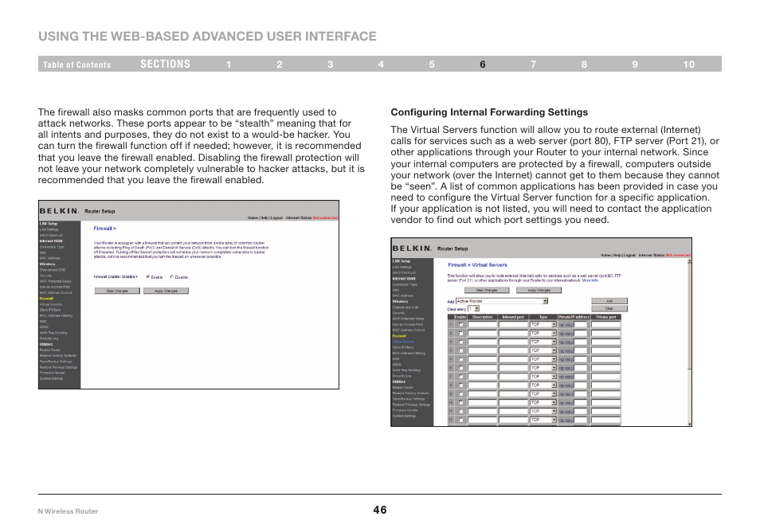Click the Add button beside application dropdown
This screenshot has height=532, width=760.
pos(609,301)
